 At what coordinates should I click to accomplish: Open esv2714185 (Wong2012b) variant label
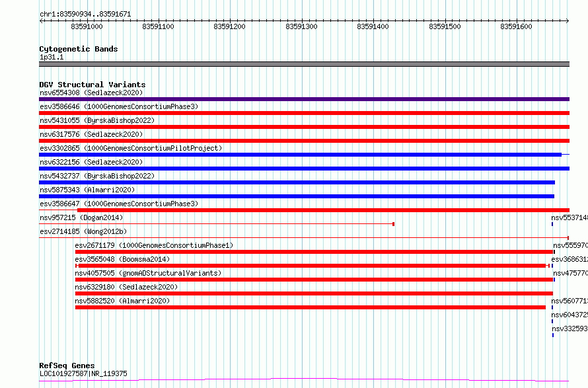click(x=83, y=231)
